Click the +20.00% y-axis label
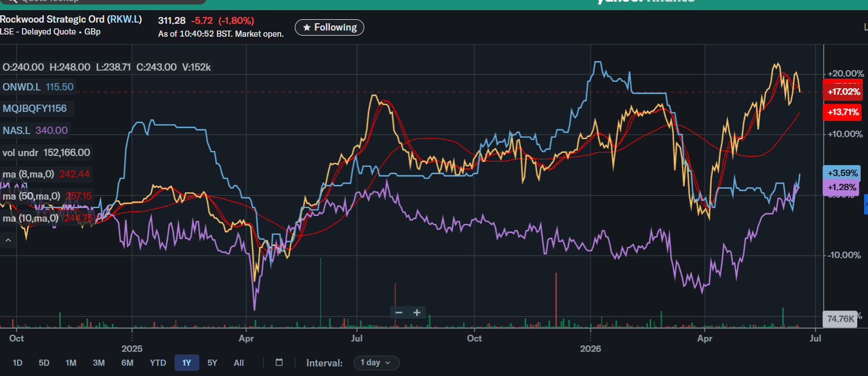This screenshot has height=376, width=868. pyautogui.click(x=845, y=74)
